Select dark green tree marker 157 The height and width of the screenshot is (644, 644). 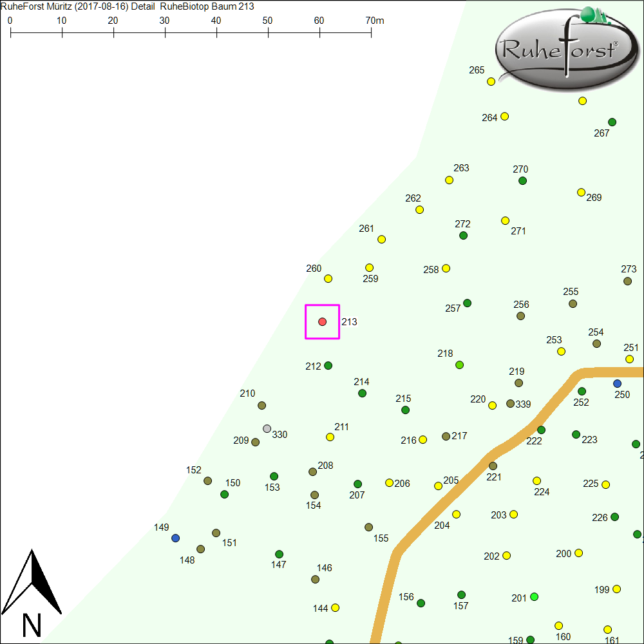(462, 595)
